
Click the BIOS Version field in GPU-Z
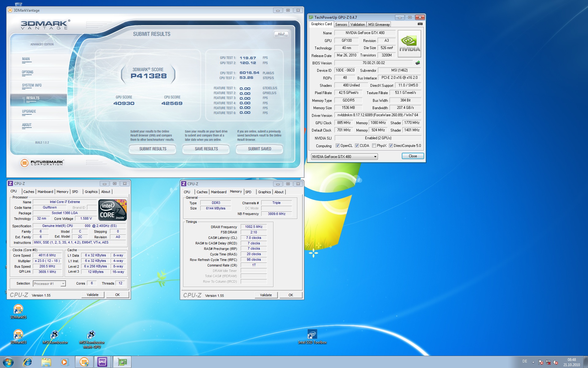tap(374, 63)
